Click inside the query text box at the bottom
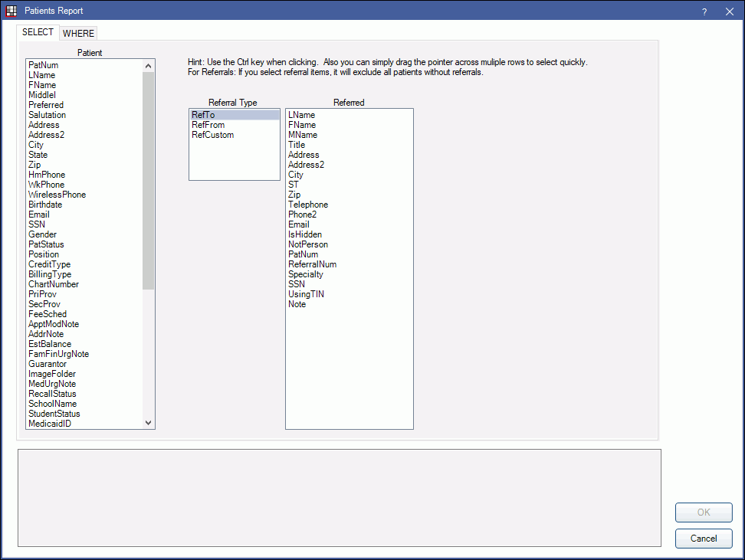The height and width of the screenshot is (560, 745). (340, 498)
